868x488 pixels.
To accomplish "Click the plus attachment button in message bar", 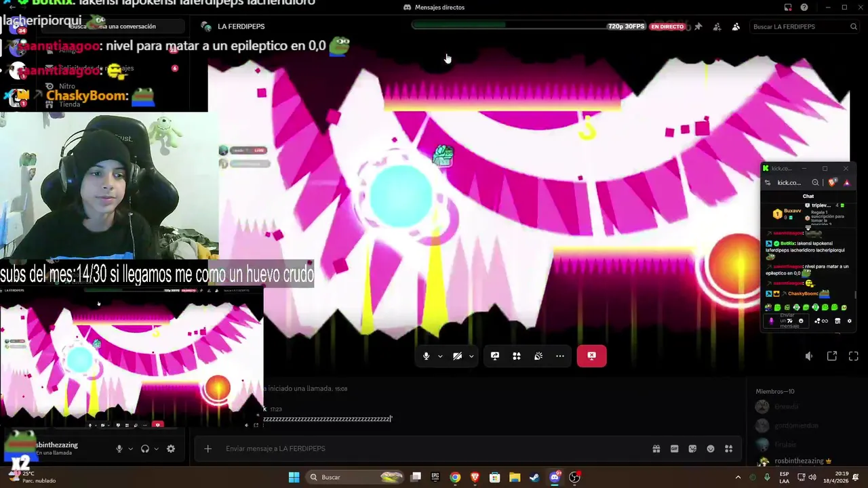I will click(208, 449).
